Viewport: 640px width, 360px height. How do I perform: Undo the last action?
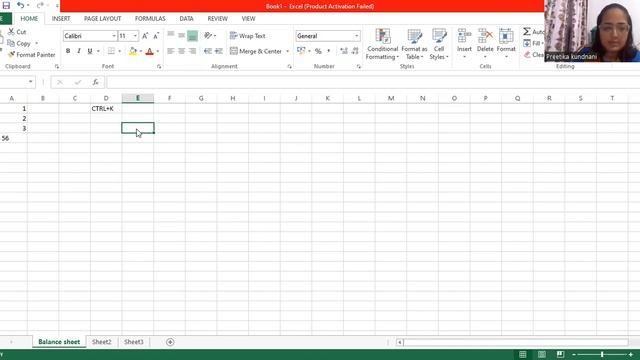pyautogui.click(x=20, y=5)
